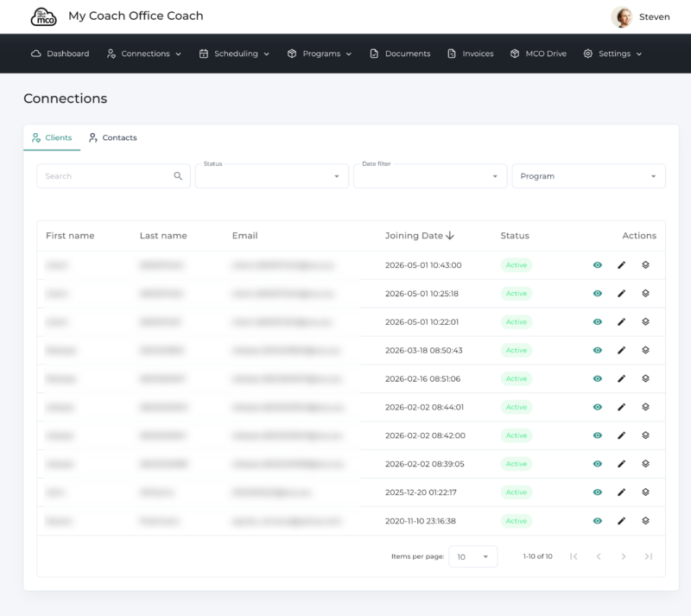
Task: Click into the Search input field
Action: [105, 176]
